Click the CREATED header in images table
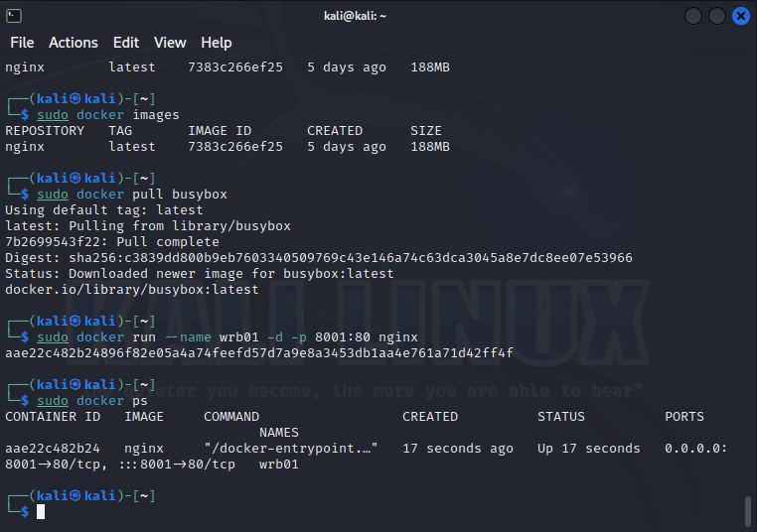 335,131
